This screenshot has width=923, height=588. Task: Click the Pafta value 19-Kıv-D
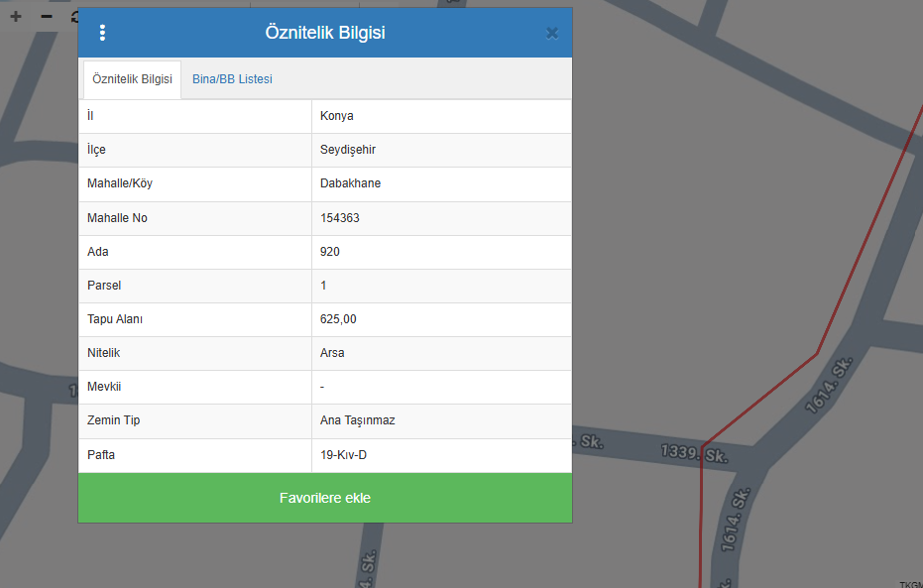tap(344, 455)
